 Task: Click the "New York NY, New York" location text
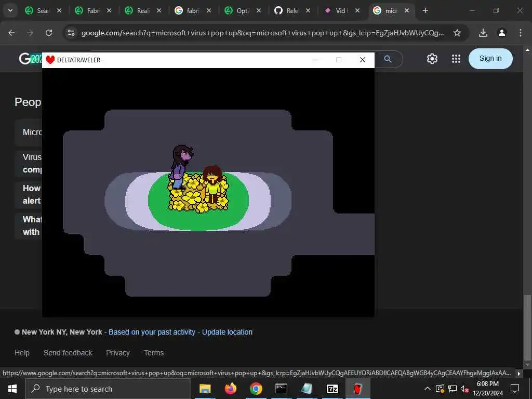click(x=62, y=332)
